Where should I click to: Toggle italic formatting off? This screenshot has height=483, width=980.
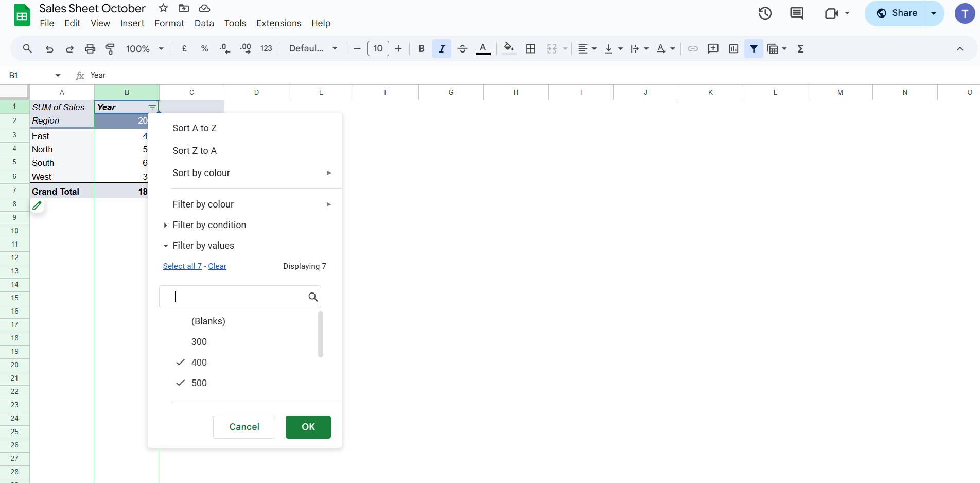(x=442, y=48)
